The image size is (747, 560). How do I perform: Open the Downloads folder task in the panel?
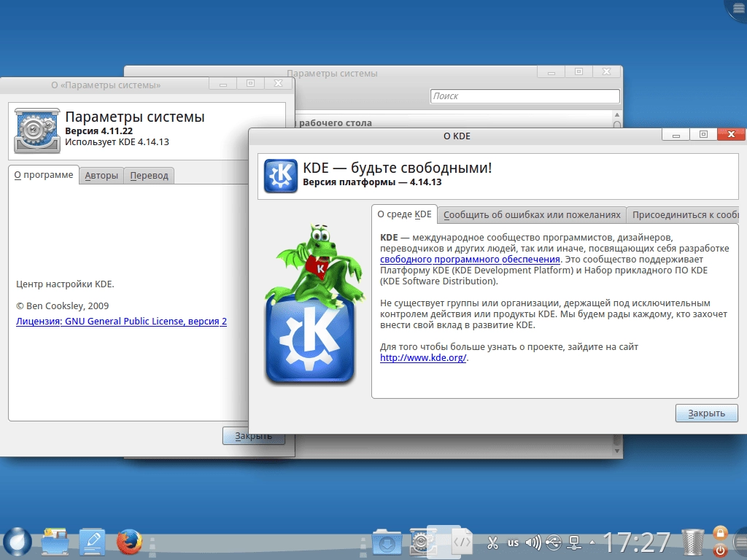click(387, 542)
